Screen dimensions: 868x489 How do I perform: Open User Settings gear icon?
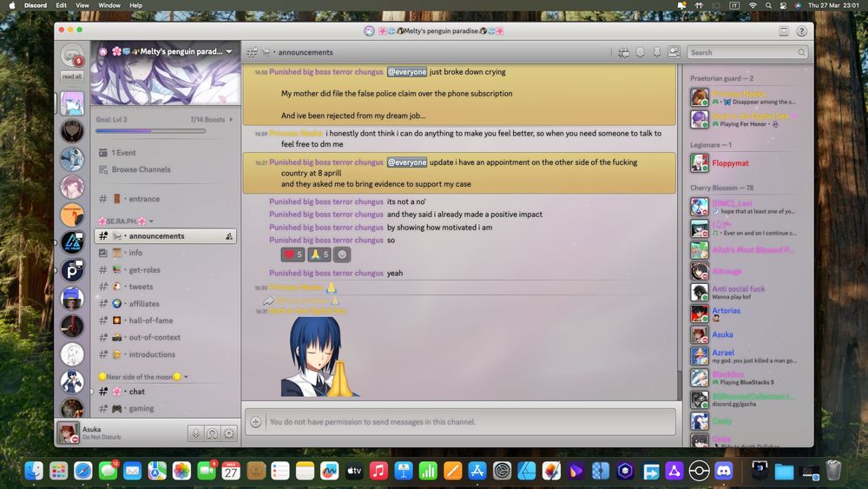point(228,433)
